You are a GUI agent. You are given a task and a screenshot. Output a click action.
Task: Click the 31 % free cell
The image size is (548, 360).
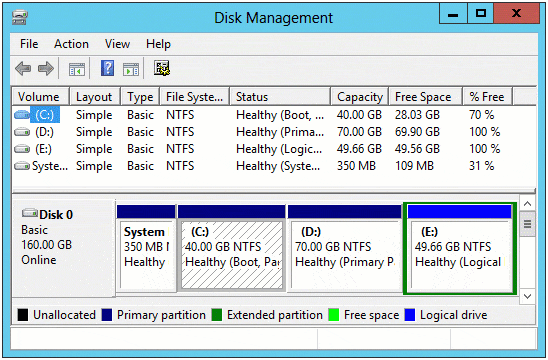pyautogui.click(x=481, y=166)
